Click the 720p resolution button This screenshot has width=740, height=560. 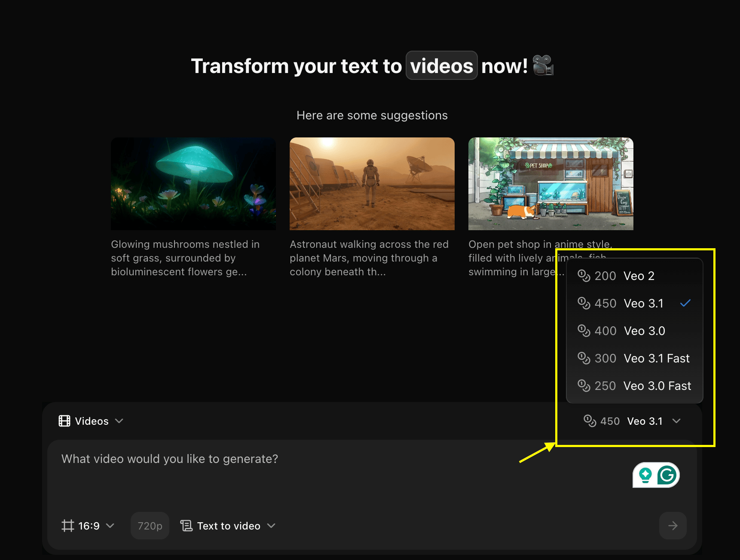tap(150, 526)
